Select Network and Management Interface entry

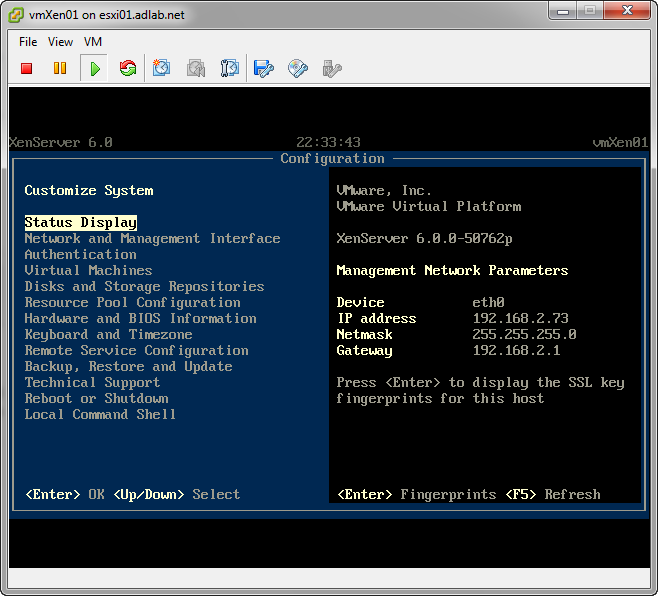[x=152, y=238]
